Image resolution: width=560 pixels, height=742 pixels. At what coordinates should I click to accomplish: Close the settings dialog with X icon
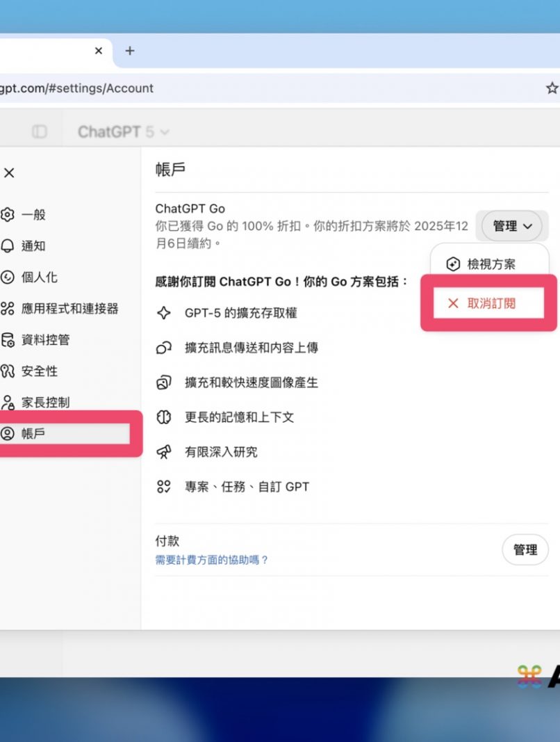tap(9, 173)
